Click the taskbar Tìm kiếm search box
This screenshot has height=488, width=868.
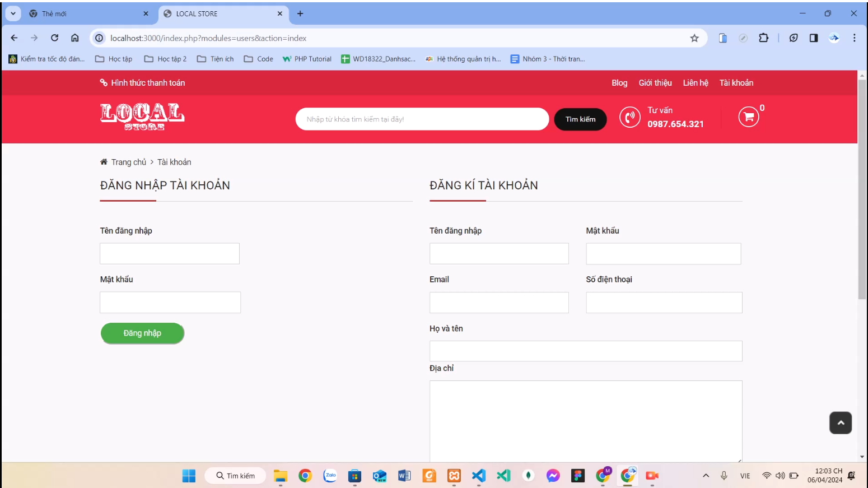[235, 476]
